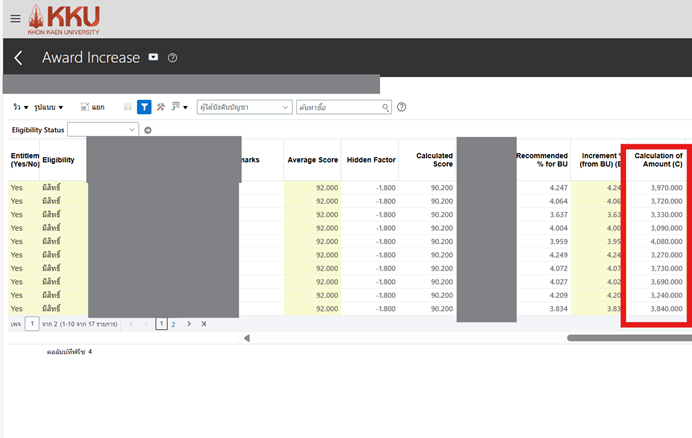Open the Eligibility Status dropdown
This screenshot has height=438, width=692.
132,130
